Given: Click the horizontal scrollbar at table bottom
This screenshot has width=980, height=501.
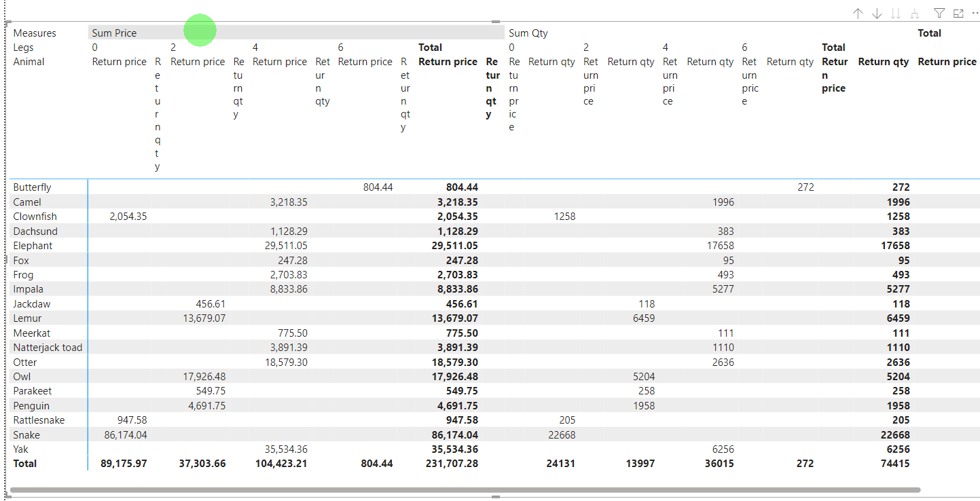Looking at the screenshot, I should tap(465, 489).
